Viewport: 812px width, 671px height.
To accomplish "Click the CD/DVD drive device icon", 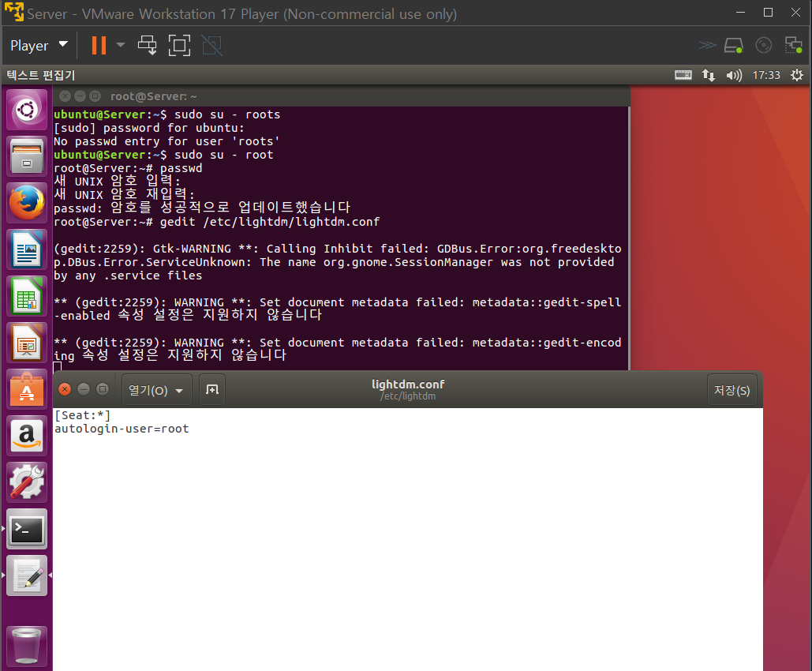I will [x=763, y=46].
